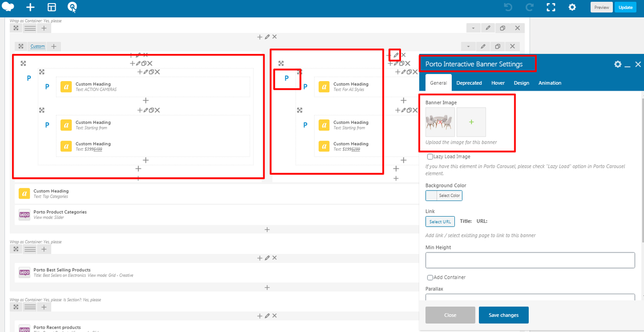The height and width of the screenshot is (332, 644).
Task: Toggle full screen mode icon
Action: (551, 7)
